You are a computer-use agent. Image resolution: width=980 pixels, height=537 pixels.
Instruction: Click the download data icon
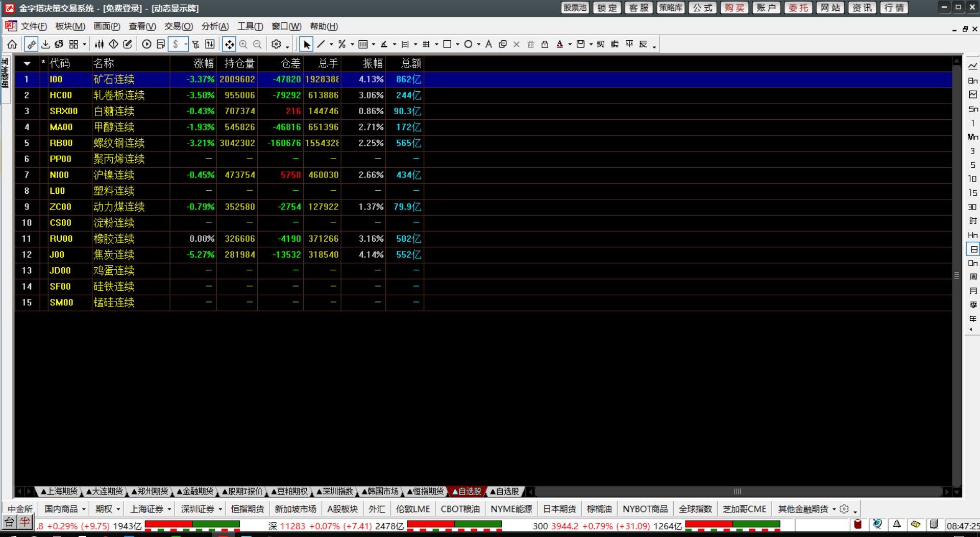[x=45, y=44]
